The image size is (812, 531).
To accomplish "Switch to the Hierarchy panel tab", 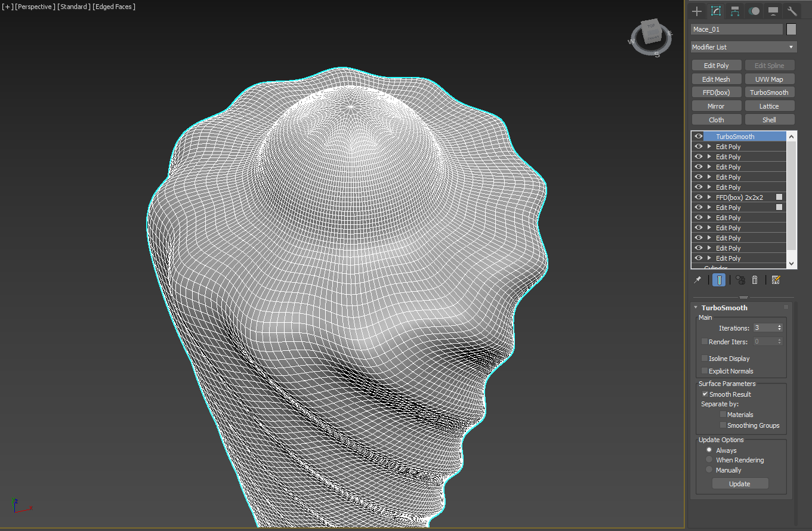I will (x=735, y=11).
